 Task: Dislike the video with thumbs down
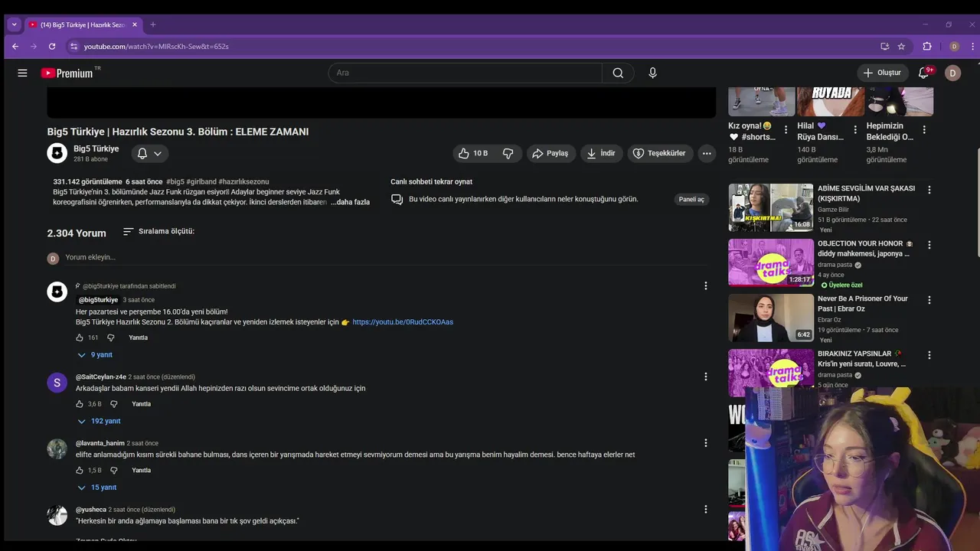point(508,153)
